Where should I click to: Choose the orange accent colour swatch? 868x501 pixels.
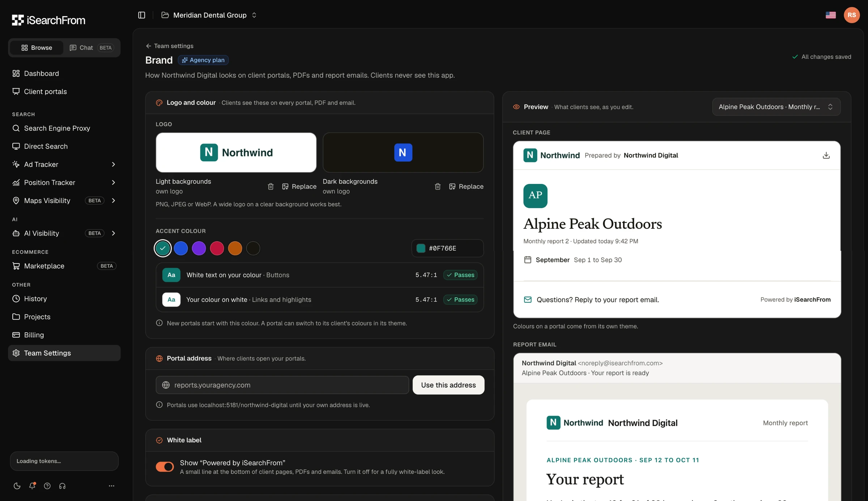[235, 248]
